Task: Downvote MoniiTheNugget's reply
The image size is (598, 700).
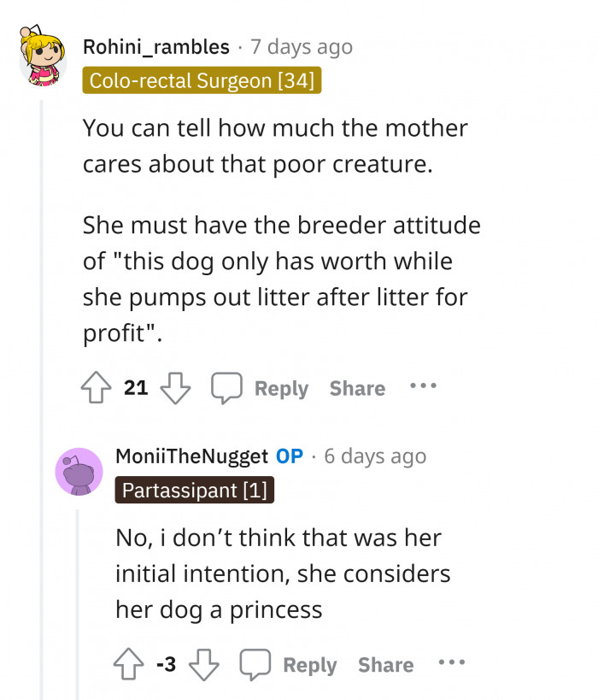Action: click(x=202, y=664)
